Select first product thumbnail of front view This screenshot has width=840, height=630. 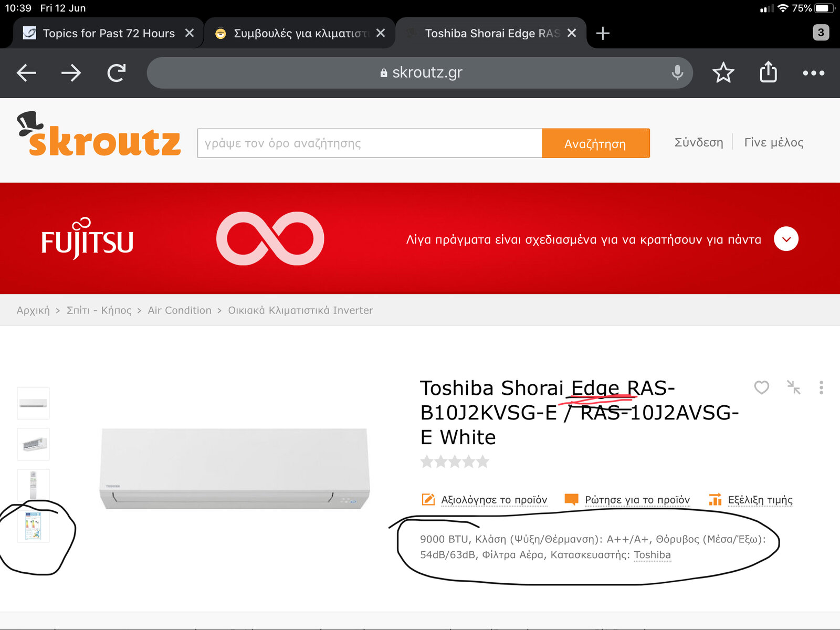pos(33,403)
